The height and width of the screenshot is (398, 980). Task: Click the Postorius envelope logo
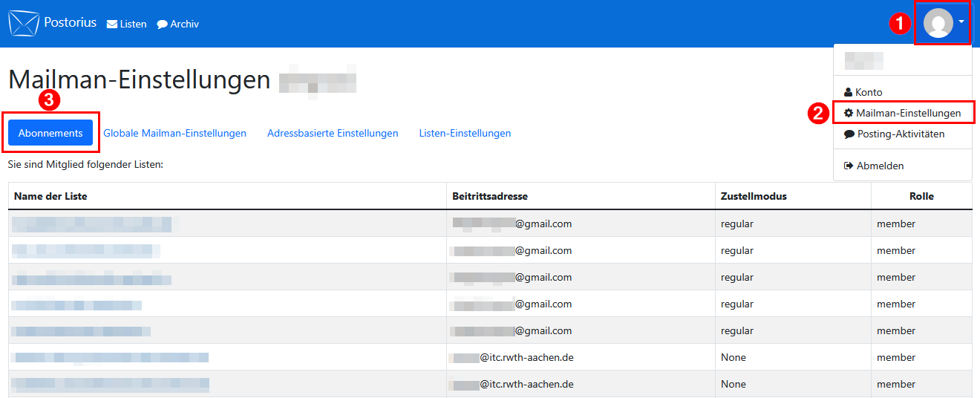(x=22, y=23)
